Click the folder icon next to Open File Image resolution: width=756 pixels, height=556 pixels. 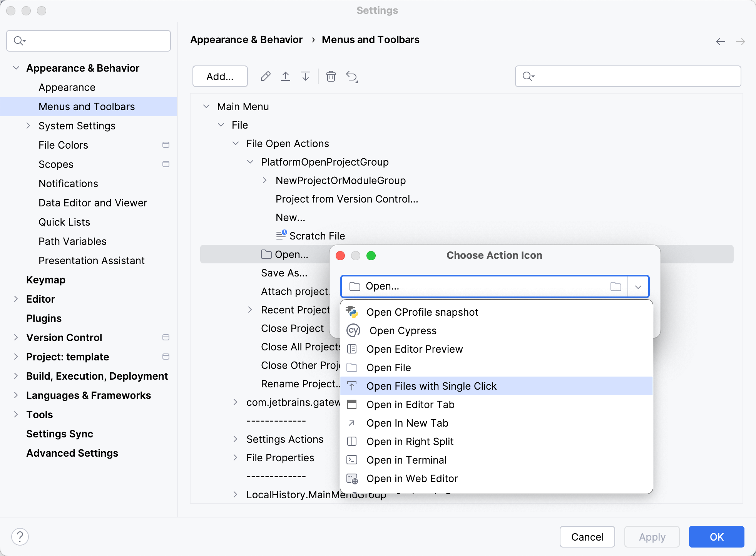pyautogui.click(x=352, y=367)
